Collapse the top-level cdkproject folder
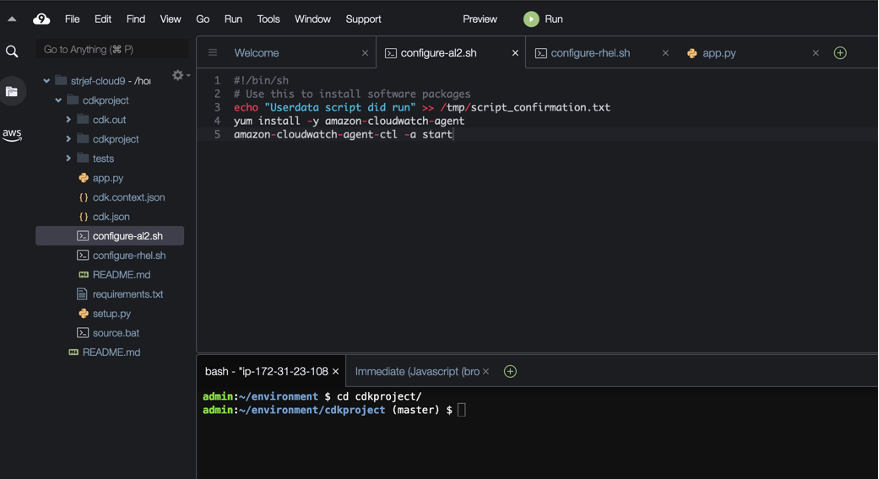Screen dimensions: 879x479 pos(58,100)
